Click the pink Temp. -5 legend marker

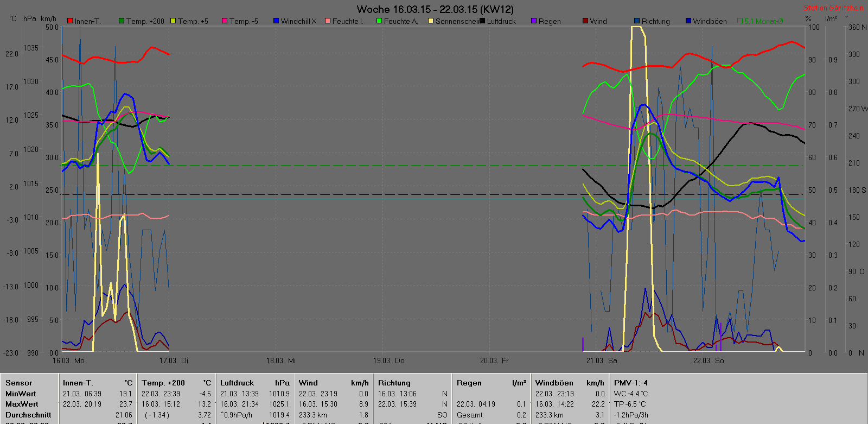pos(225,21)
